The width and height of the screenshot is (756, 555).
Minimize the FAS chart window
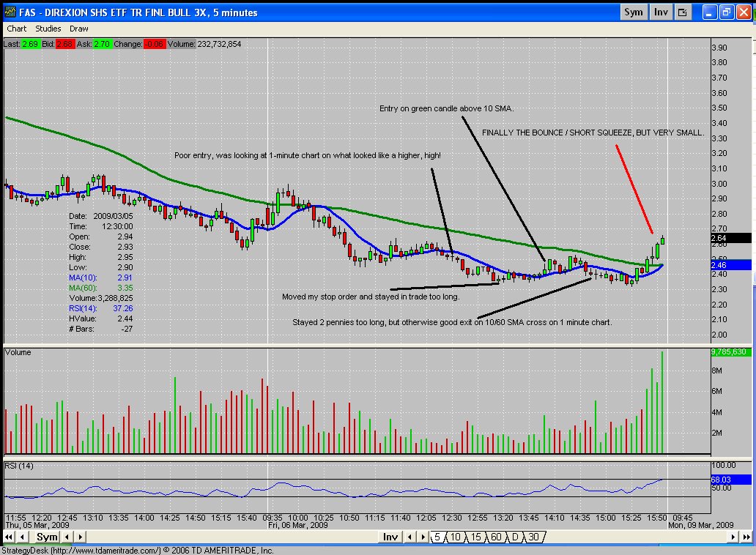point(709,12)
